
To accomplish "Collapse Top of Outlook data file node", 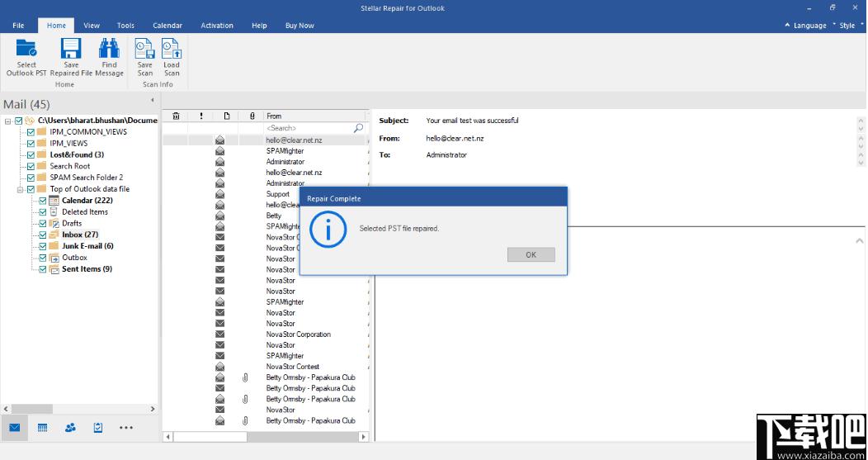I will tap(20, 189).
